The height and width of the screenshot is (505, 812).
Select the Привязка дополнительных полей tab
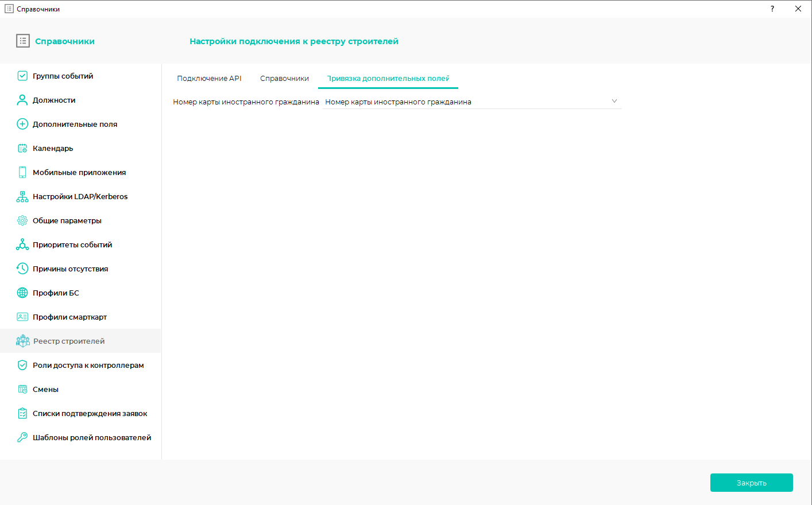pyautogui.click(x=388, y=79)
